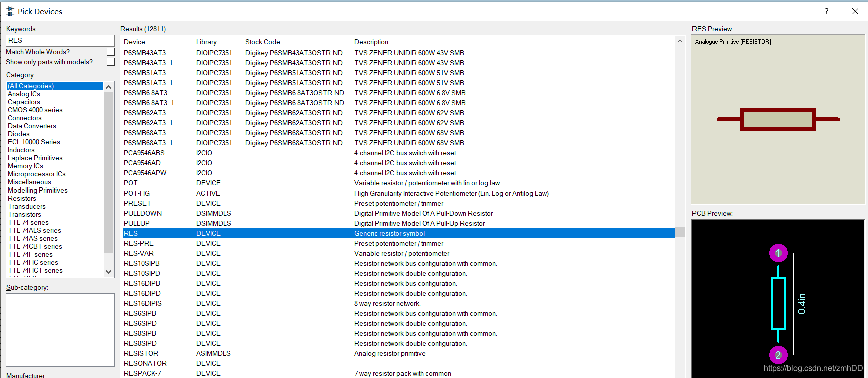Click the help question mark button
This screenshot has height=378, width=868.
[827, 11]
